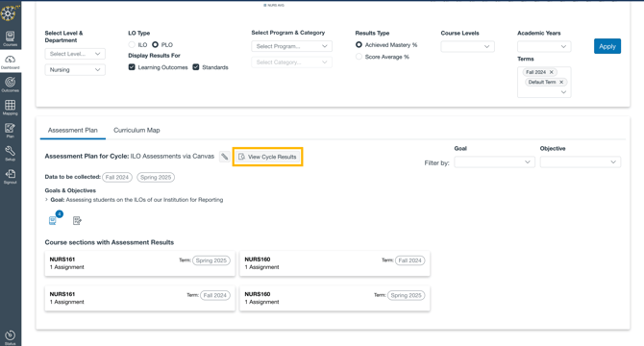Viewport: 644px width, 346px height.
Task: Switch to the Curriculum Map tab
Action: pyautogui.click(x=136, y=130)
